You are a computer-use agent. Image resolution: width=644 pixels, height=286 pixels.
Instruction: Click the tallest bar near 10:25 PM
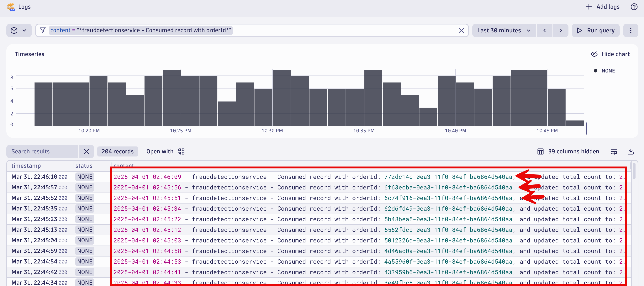tap(172, 98)
